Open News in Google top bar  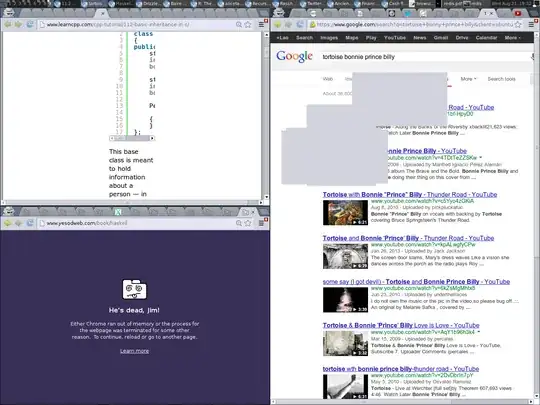coord(419,38)
